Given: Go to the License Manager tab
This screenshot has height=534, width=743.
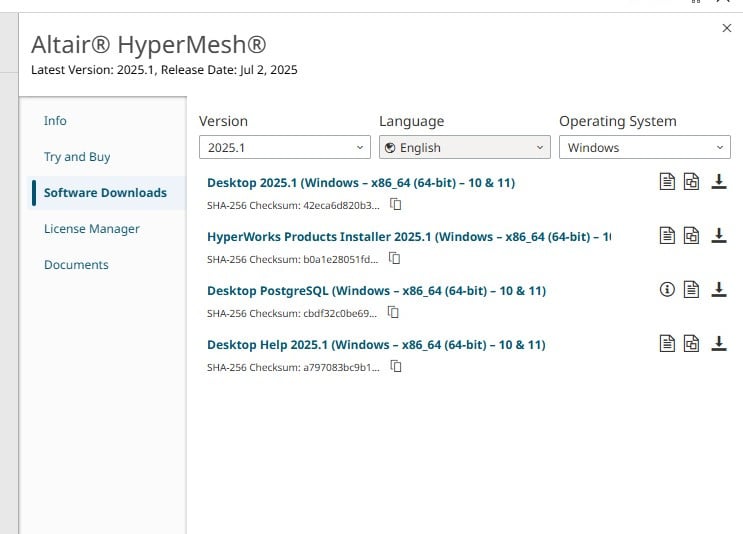Looking at the screenshot, I should click(91, 229).
